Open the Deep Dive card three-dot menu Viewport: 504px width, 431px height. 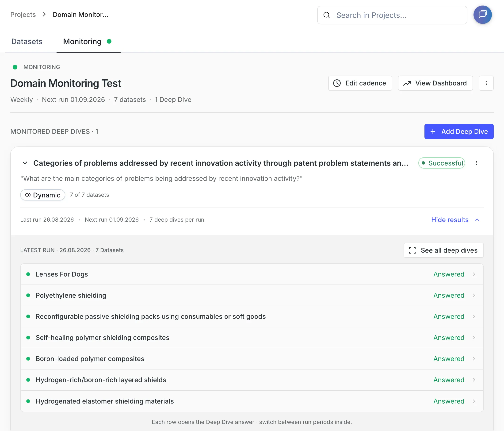pos(476,163)
